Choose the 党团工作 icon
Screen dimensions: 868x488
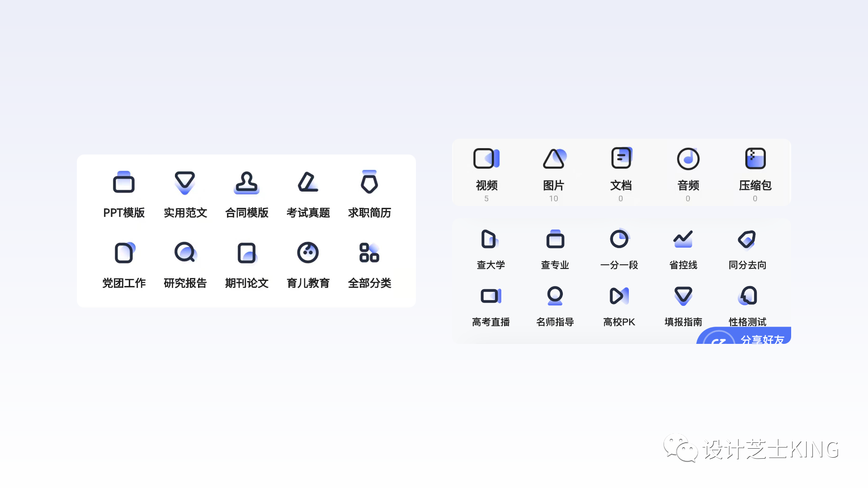[124, 253]
